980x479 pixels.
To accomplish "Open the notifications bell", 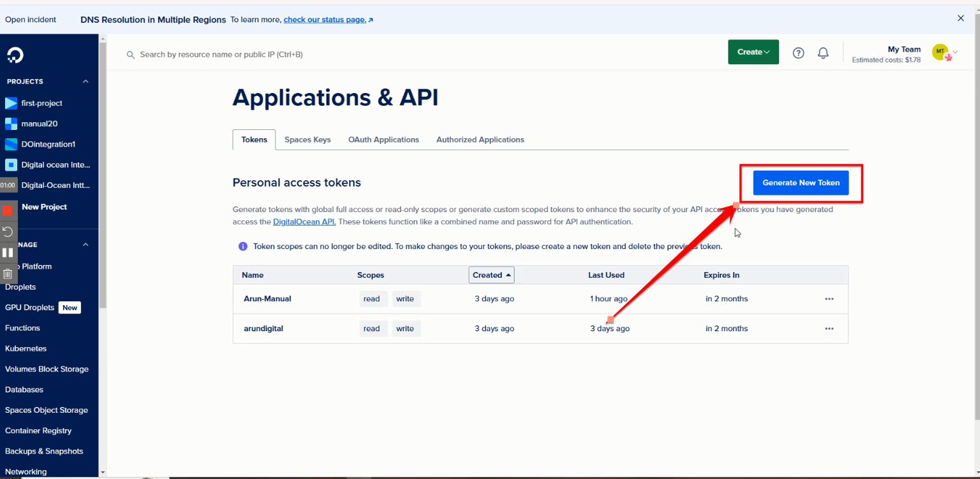I will pyautogui.click(x=823, y=53).
